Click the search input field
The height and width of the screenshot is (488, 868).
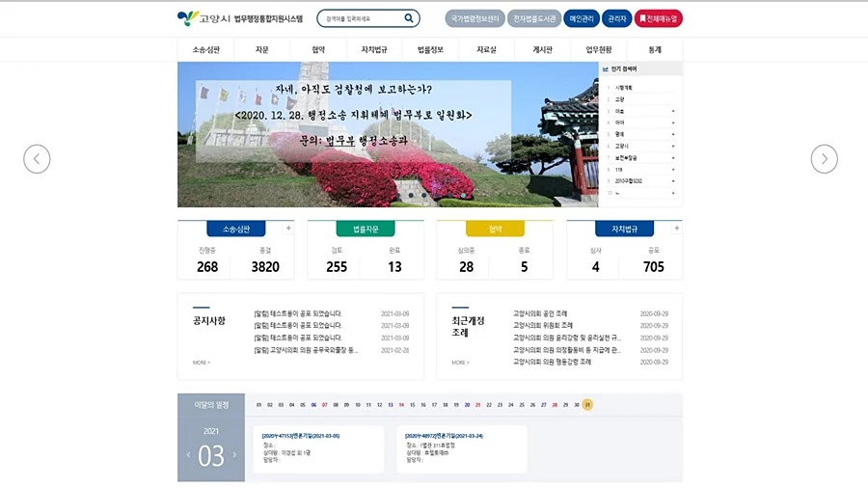[x=361, y=18]
